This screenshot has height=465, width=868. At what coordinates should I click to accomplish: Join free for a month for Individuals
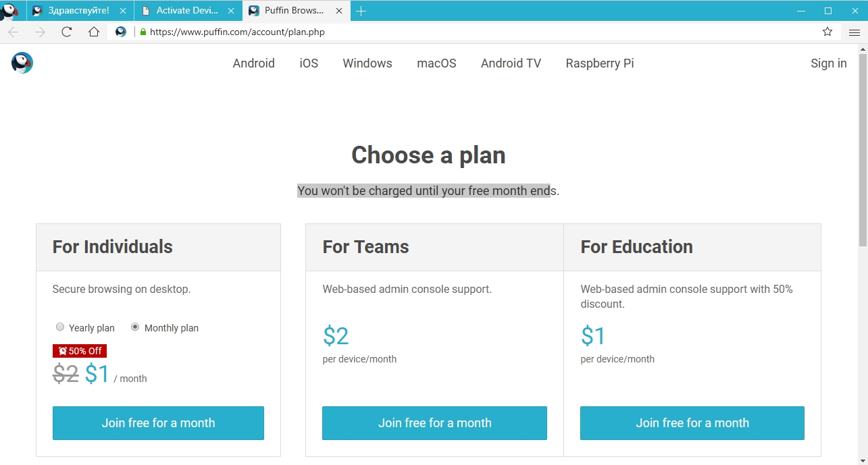click(158, 423)
